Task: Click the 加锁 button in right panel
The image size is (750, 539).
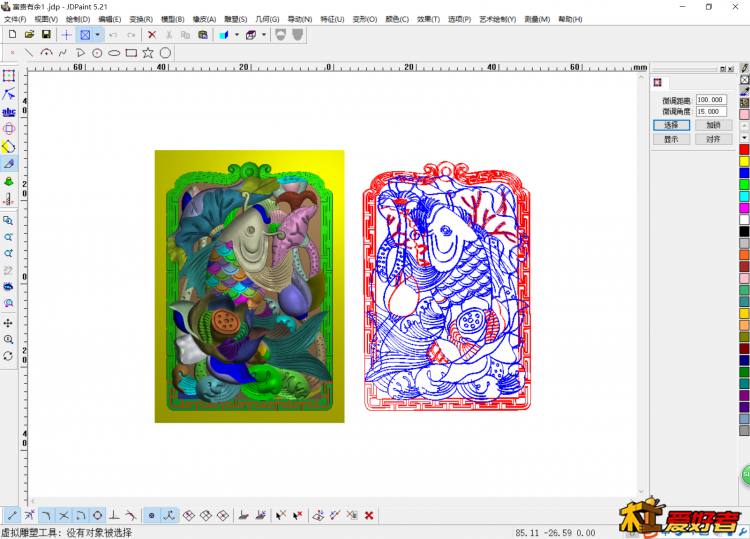Action: pyautogui.click(x=713, y=125)
